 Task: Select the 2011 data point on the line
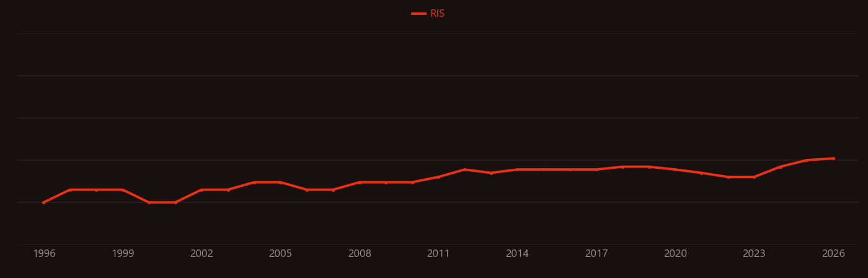(x=438, y=177)
